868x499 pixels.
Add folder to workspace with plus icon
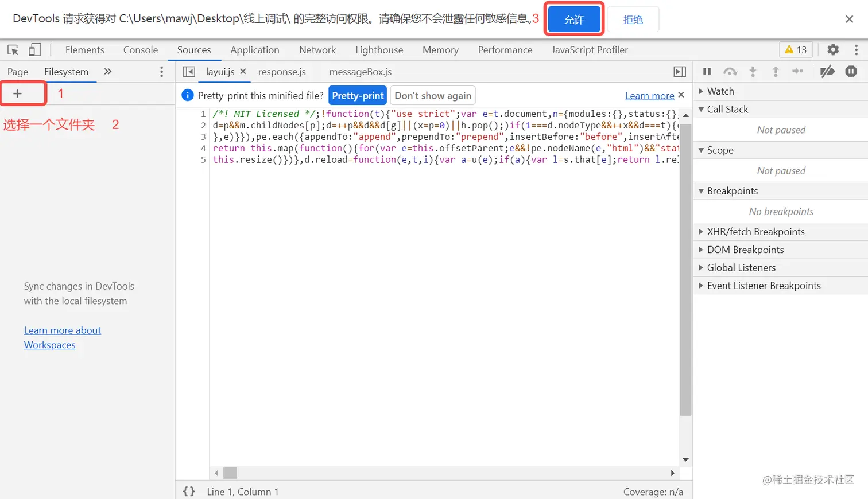(x=18, y=93)
